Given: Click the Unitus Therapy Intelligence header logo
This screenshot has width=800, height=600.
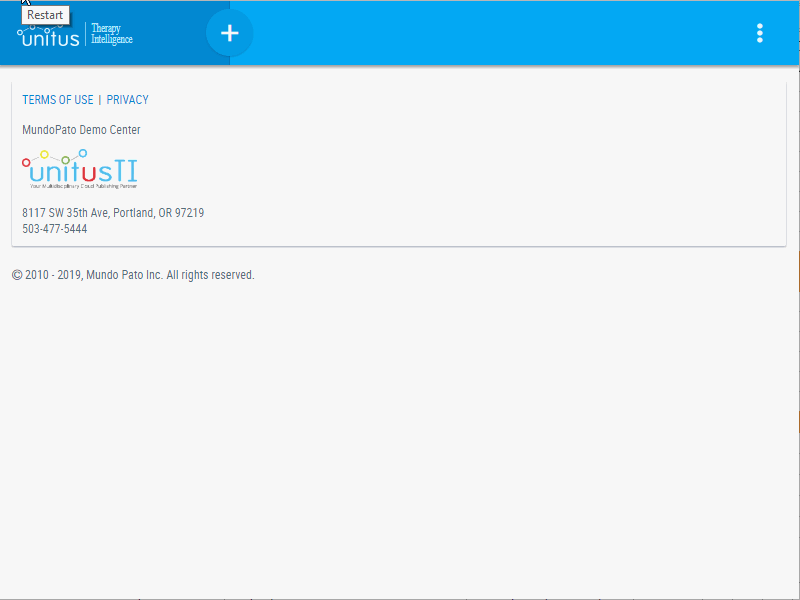Looking at the screenshot, I should (75, 35).
